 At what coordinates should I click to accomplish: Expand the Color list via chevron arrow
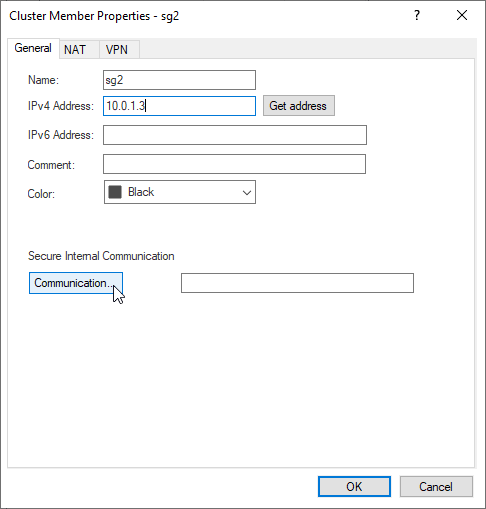(247, 193)
